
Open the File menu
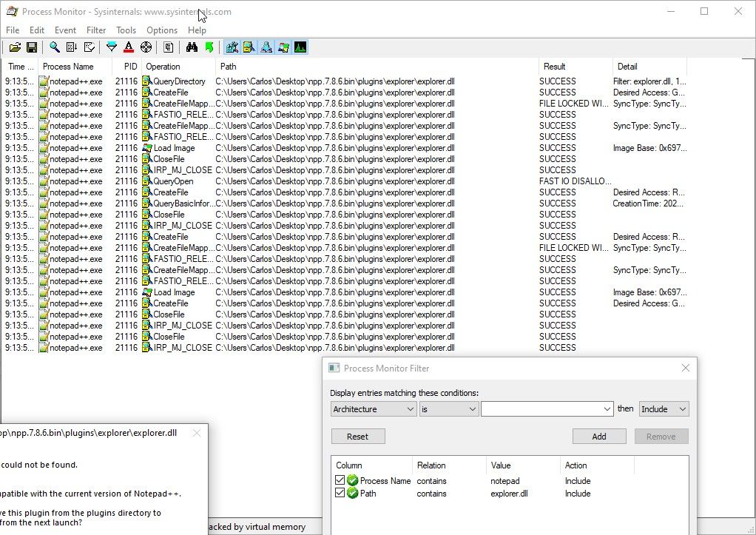[x=13, y=30]
